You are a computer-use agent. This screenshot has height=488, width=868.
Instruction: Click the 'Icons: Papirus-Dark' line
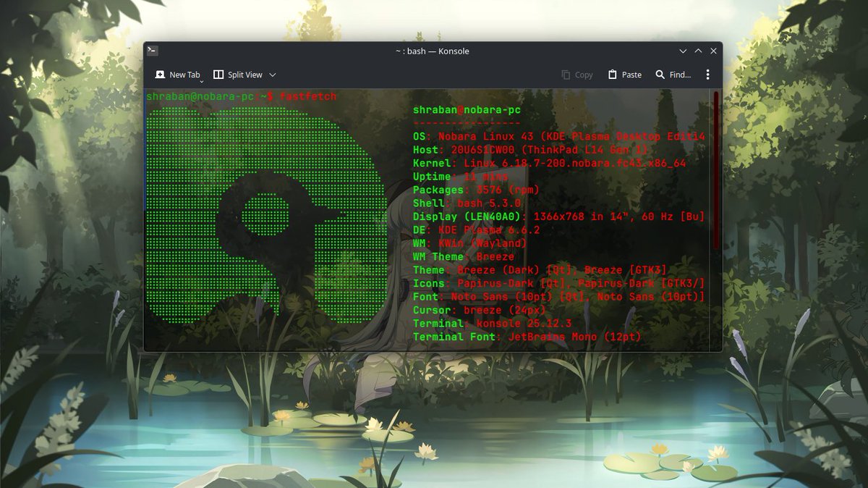[x=558, y=283]
